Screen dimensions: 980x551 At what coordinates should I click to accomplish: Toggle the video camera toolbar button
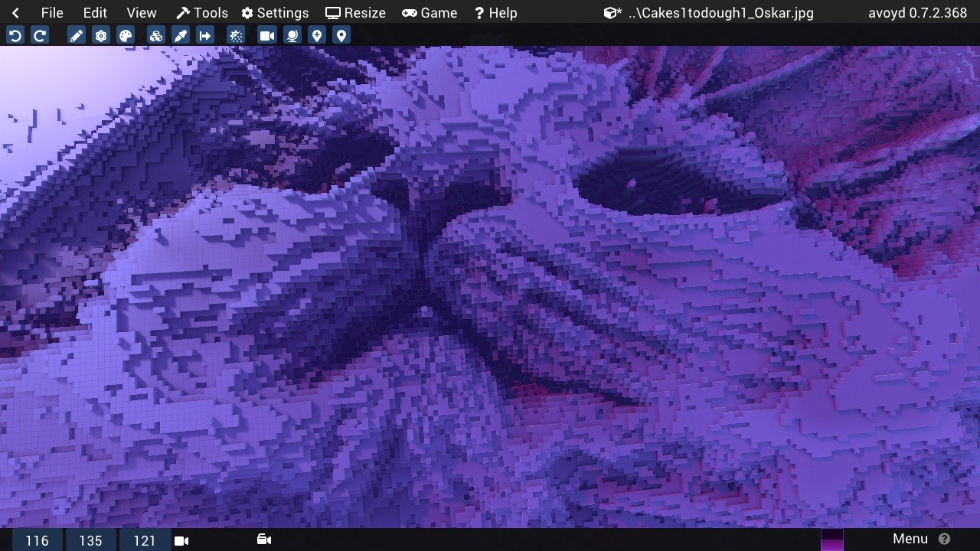pyautogui.click(x=266, y=36)
